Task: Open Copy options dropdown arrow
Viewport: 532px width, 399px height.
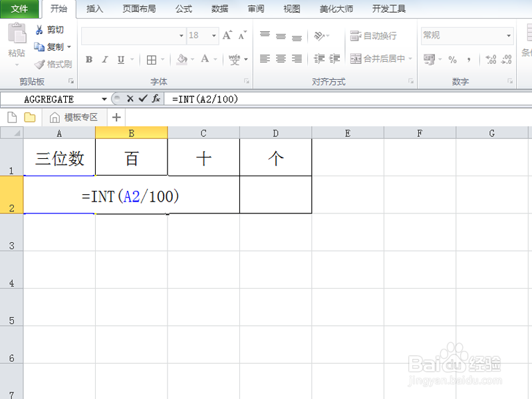Action: [x=69, y=47]
